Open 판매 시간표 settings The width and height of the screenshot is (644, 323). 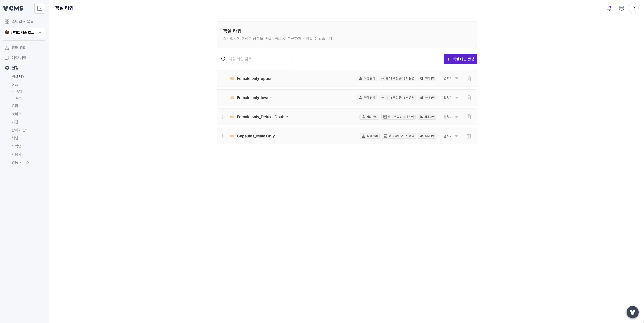(x=20, y=130)
